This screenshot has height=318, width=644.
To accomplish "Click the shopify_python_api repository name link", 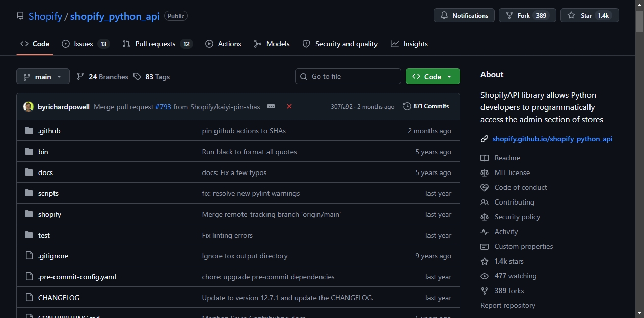I will [x=115, y=16].
